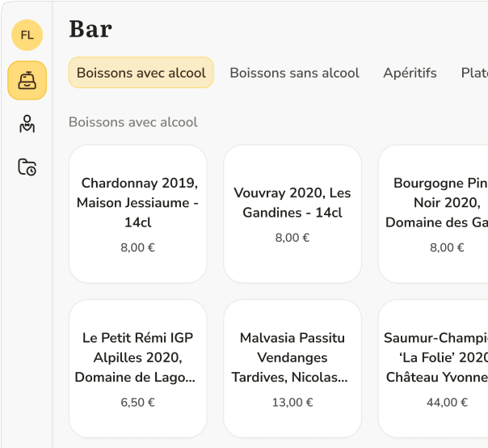Open the cash register icon in sidebar
Viewport: 488px width, 448px height.
(x=27, y=80)
